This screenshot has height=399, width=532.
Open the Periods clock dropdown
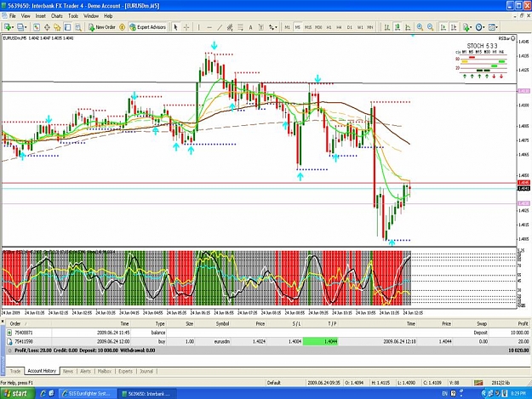480,27
